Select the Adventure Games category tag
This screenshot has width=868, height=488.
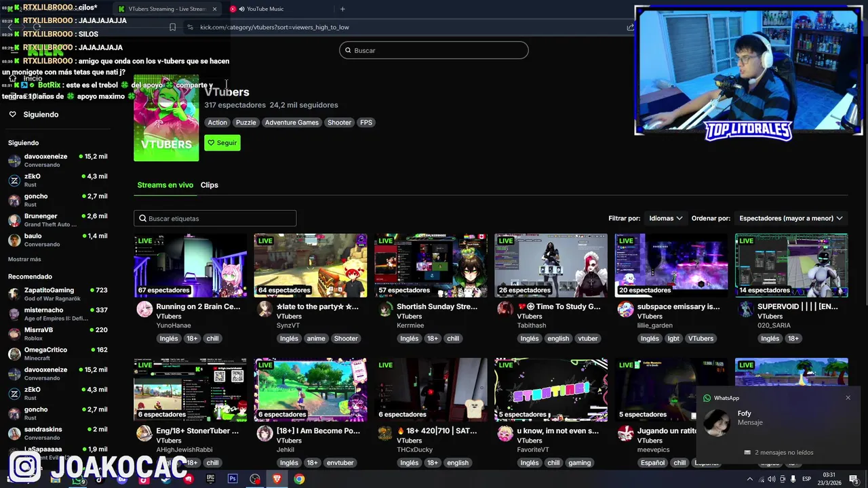[x=292, y=123]
